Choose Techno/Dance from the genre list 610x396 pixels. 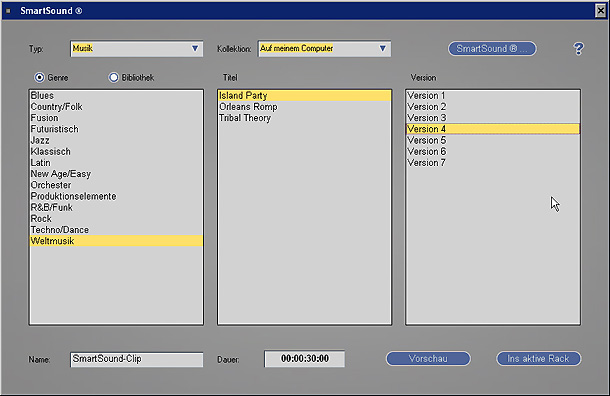[116, 230]
